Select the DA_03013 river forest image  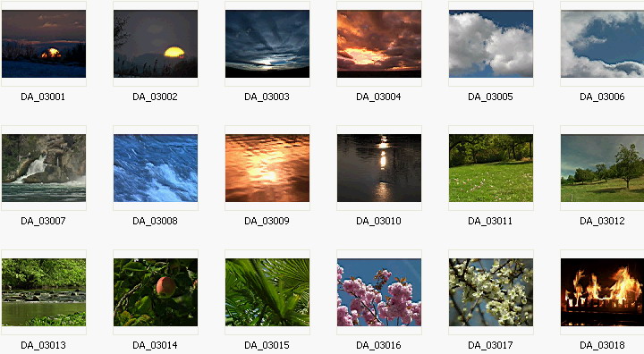[x=44, y=292]
